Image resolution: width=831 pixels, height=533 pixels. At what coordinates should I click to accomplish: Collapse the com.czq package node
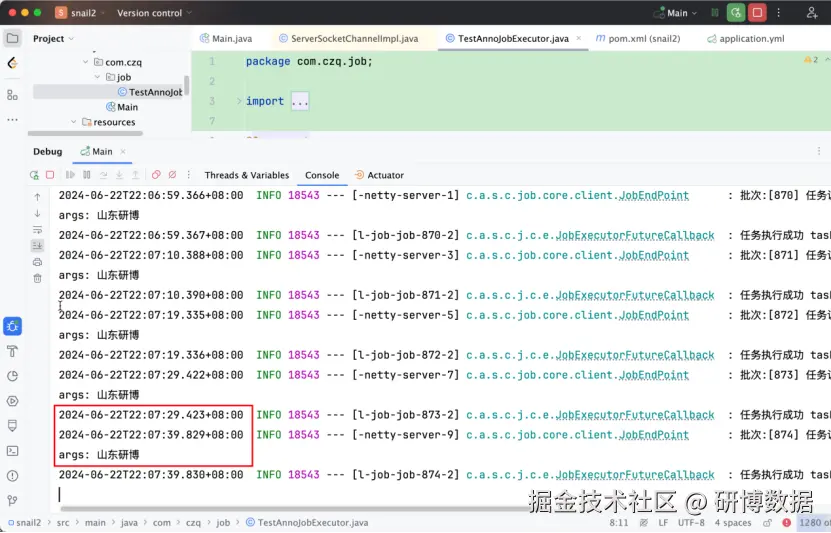pyautogui.click(x=85, y=62)
